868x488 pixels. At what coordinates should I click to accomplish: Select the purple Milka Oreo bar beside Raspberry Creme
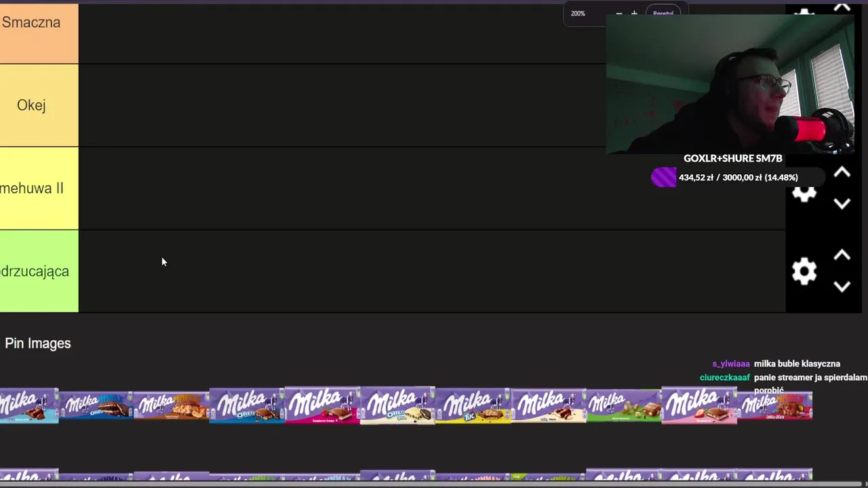coord(247,405)
